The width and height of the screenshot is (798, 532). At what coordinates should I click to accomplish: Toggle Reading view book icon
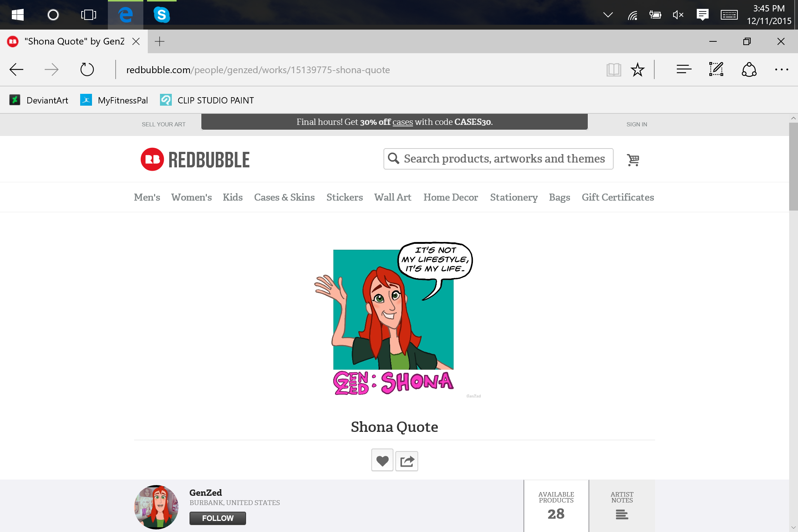[614, 69]
